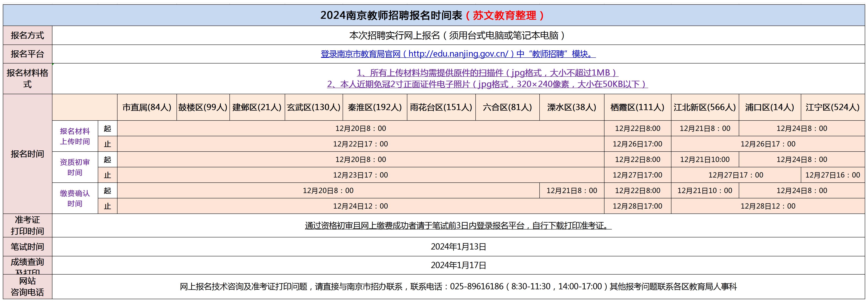Select the 报名材料上传时间 row label
This screenshot has height=302, width=868.
point(75,136)
